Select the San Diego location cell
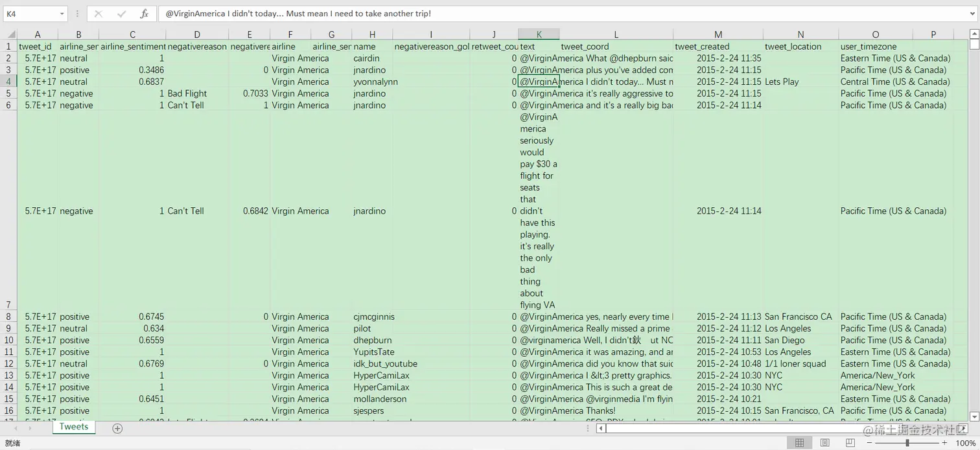This screenshot has width=980, height=450. tap(800, 340)
